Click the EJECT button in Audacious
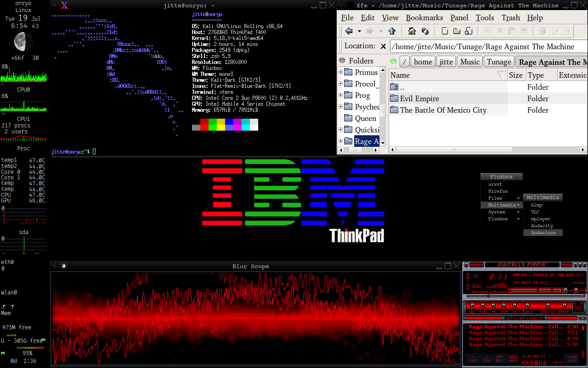The image size is (588, 368). [527, 305]
